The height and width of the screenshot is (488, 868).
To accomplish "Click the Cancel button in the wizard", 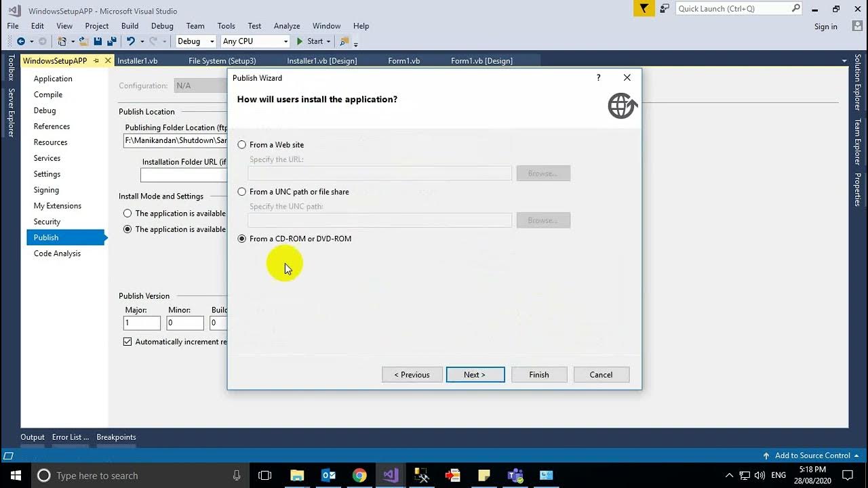I will click(601, 375).
